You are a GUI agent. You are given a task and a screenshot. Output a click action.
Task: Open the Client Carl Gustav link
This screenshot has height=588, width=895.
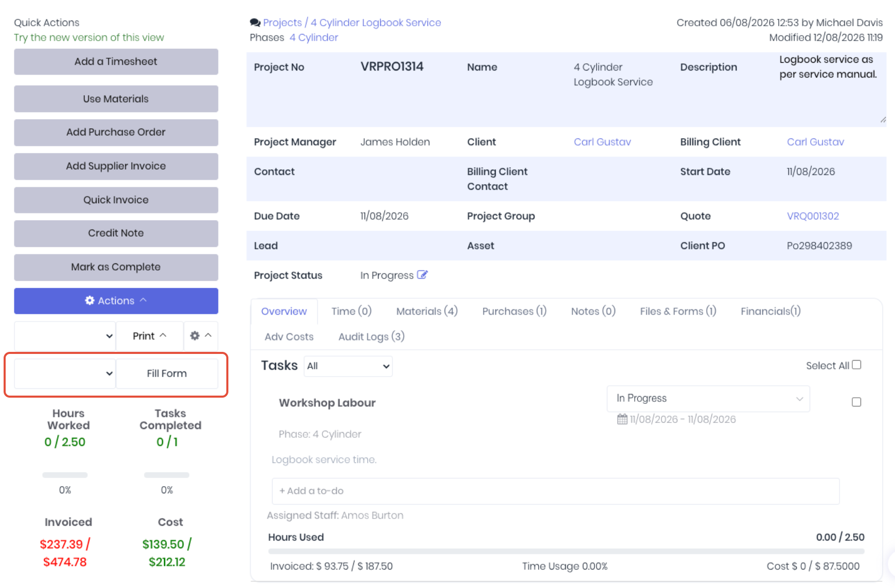602,142
